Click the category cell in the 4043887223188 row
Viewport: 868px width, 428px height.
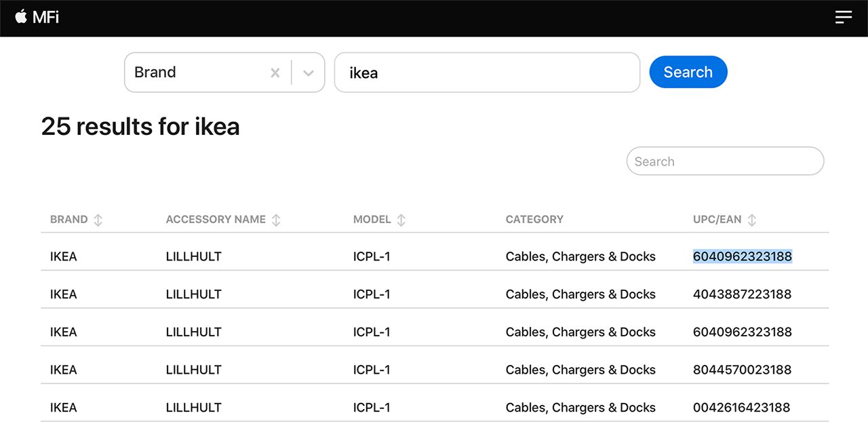pos(580,294)
